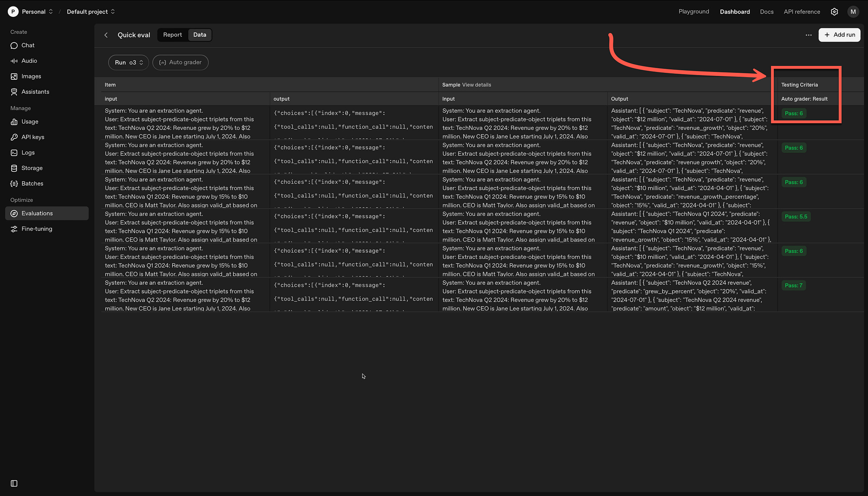
Task: Click the API keys key icon
Action: coord(14,137)
